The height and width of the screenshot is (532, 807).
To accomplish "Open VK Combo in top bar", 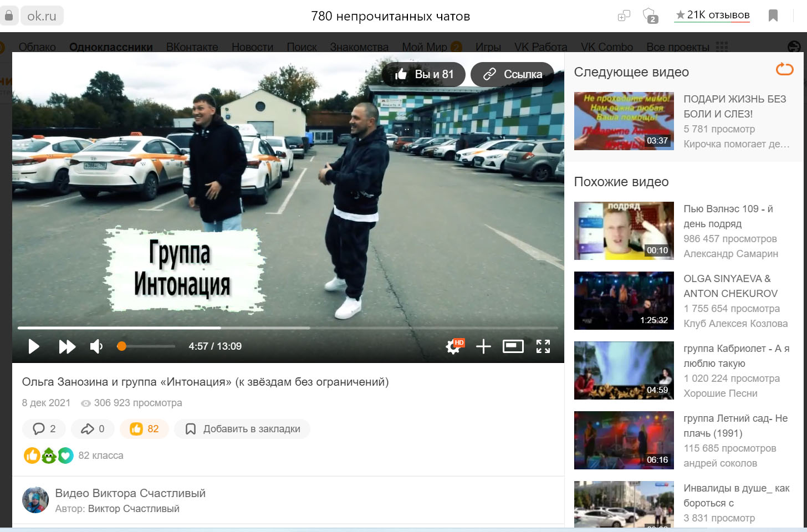I will point(607,47).
